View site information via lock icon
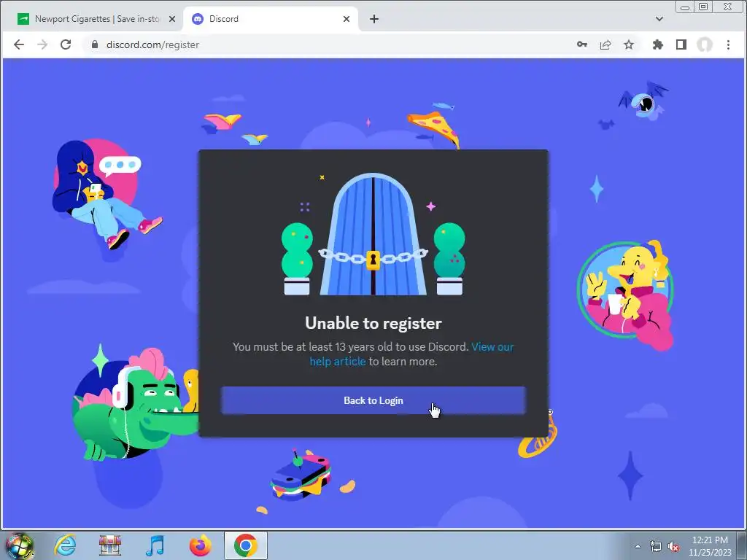The height and width of the screenshot is (560, 747). click(x=95, y=44)
